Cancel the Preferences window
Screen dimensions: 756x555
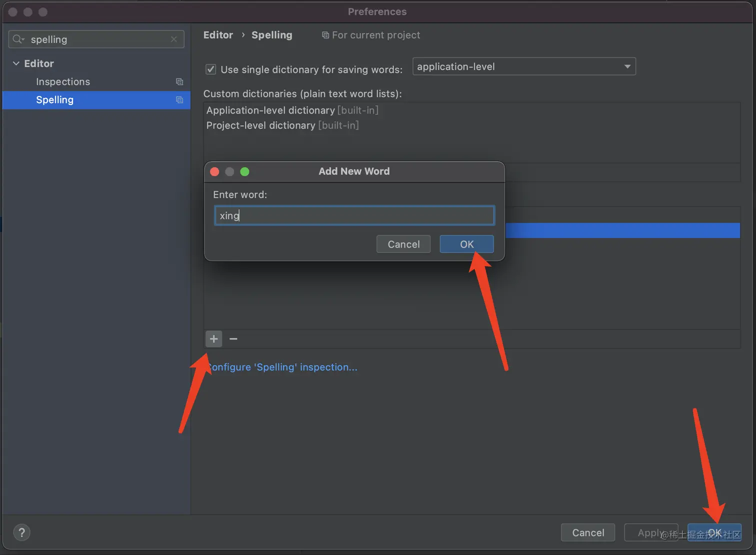pos(588,532)
